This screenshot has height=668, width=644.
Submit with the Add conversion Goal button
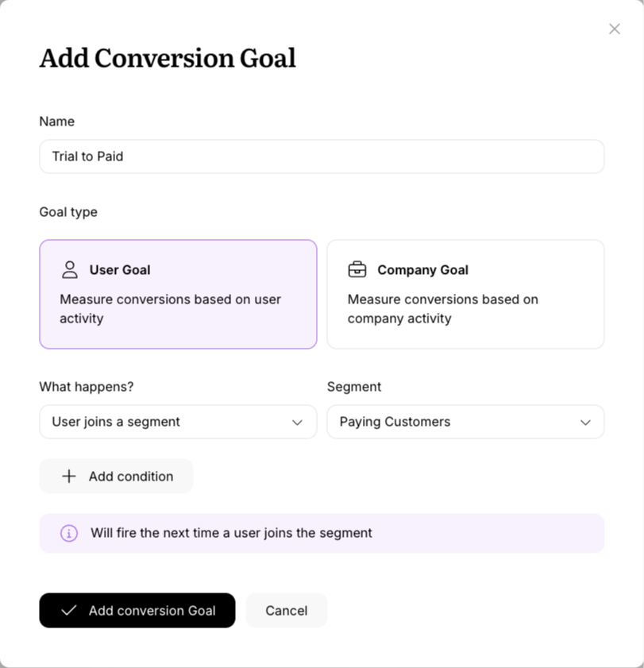coord(137,610)
